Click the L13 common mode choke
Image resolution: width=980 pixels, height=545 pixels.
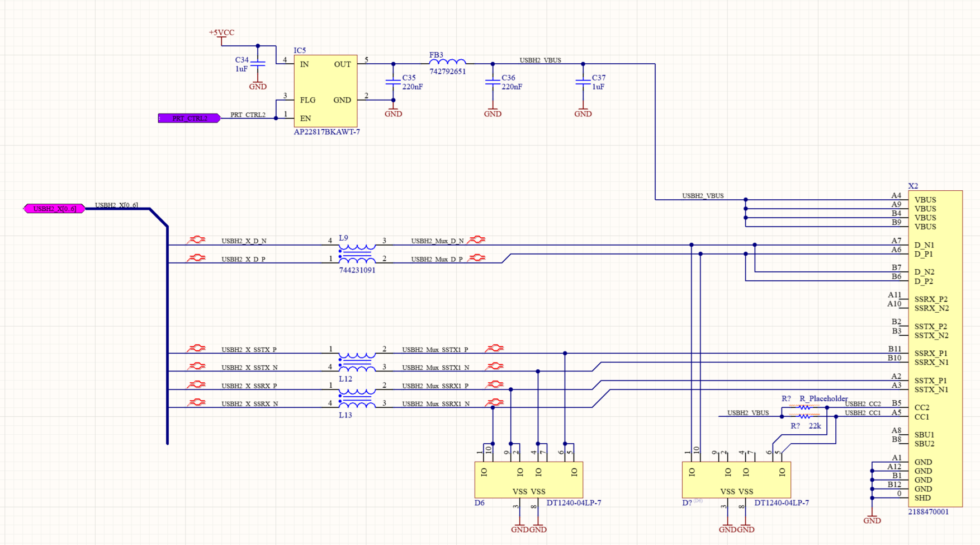pos(357,398)
